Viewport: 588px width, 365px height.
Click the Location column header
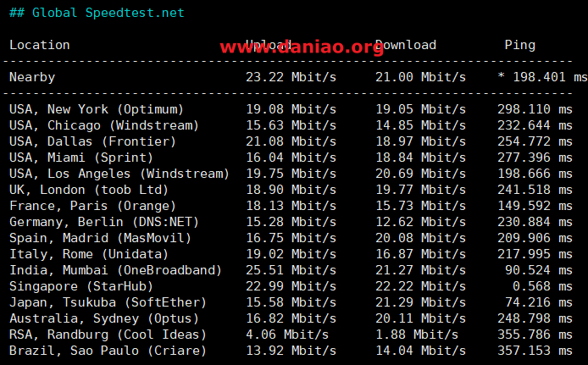click(x=39, y=45)
